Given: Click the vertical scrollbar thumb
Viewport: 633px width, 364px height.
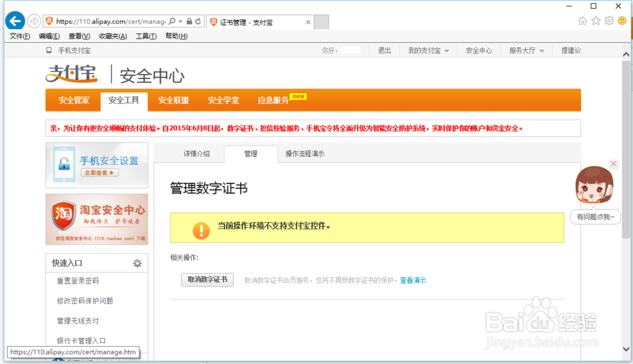Looking at the screenshot, I should tap(626, 149).
